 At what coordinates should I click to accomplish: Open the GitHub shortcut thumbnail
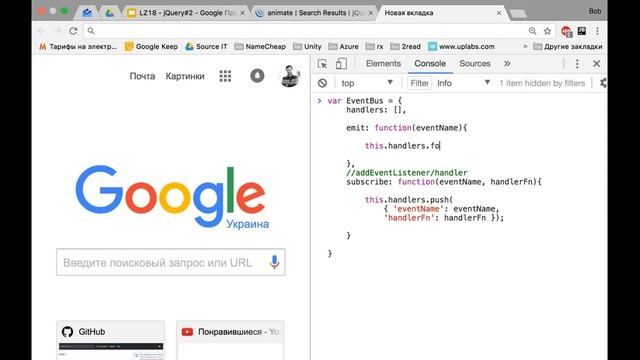coord(111,340)
